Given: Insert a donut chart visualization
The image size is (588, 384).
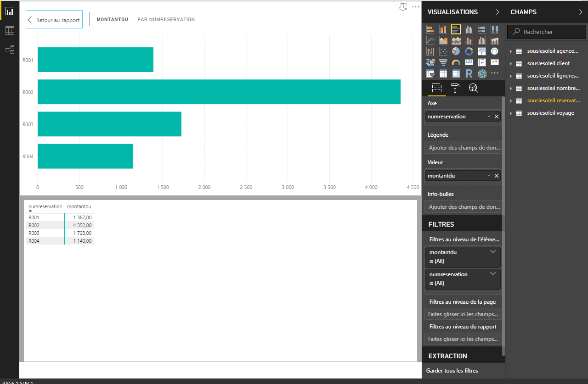Looking at the screenshot, I should (469, 51).
